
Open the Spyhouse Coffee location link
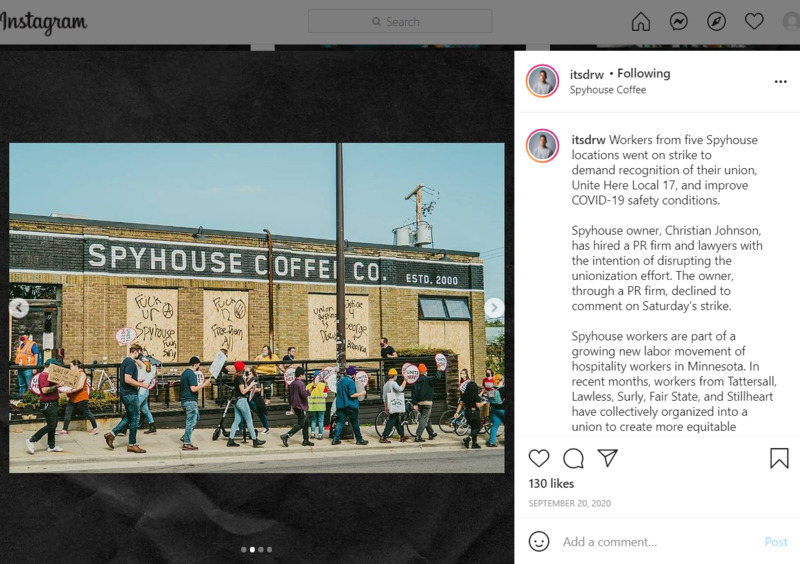(x=608, y=90)
